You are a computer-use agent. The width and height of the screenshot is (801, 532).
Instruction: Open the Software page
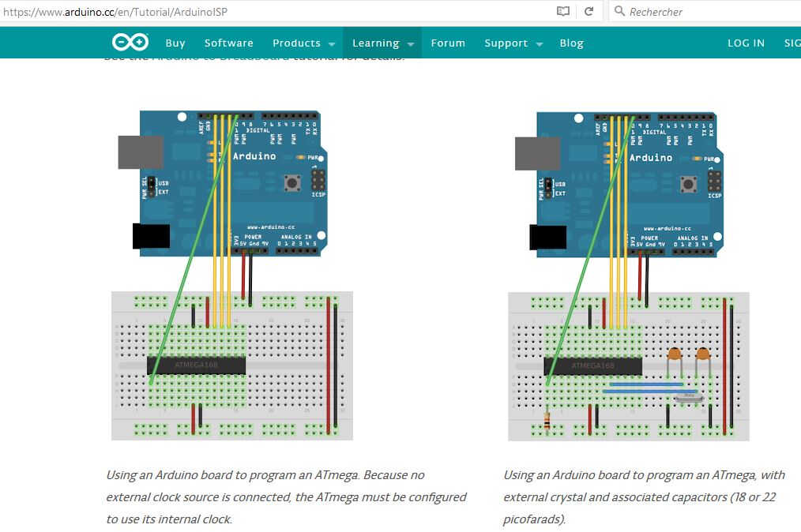(x=229, y=43)
